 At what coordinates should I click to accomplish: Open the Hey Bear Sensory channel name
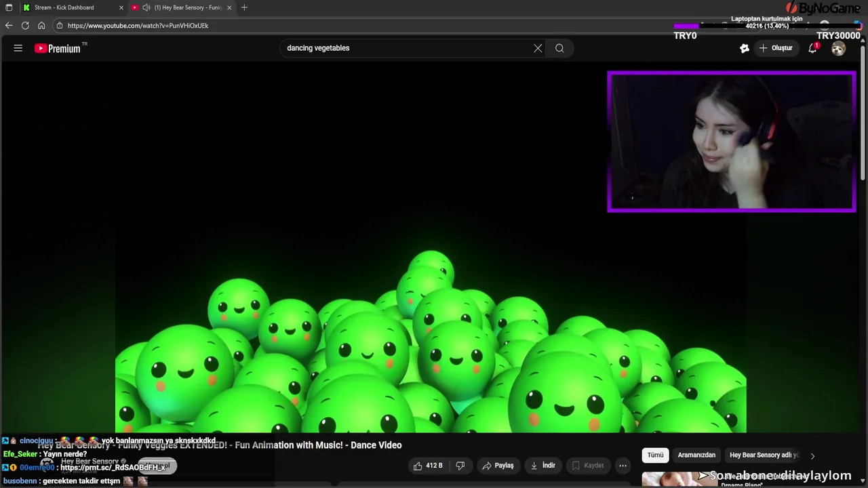tap(90, 462)
